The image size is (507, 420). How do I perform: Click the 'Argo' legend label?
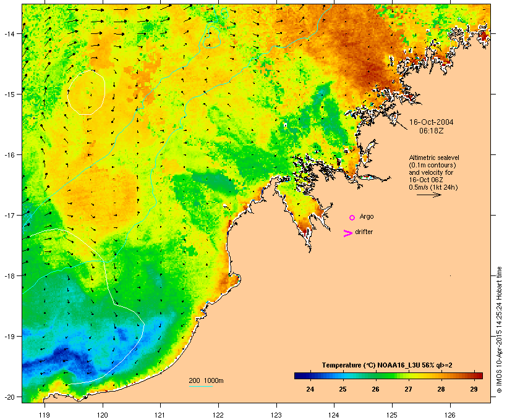tap(367, 216)
